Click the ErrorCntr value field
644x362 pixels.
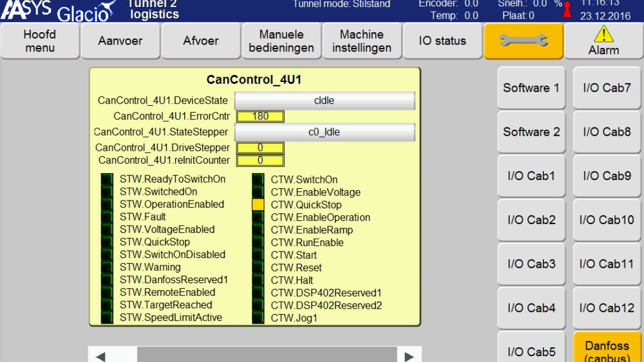click(260, 116)
